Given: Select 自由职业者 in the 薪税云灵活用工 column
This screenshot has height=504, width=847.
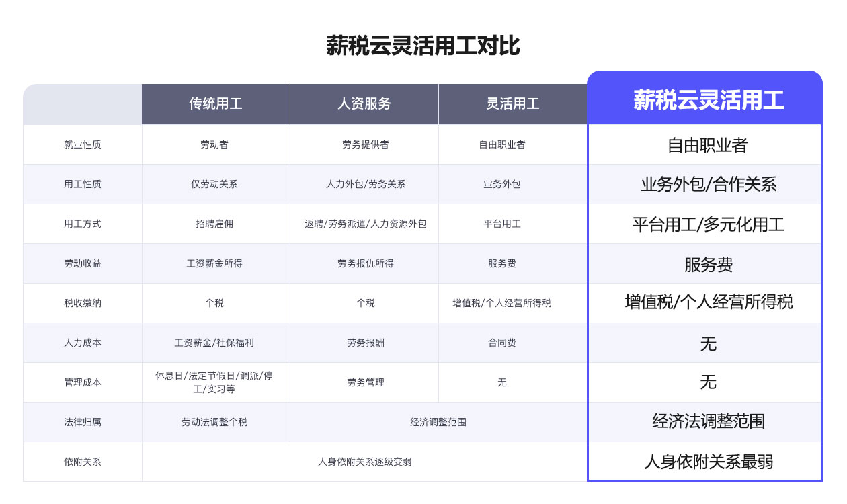Looking at the screenshot, I should (x=708, y=145).
